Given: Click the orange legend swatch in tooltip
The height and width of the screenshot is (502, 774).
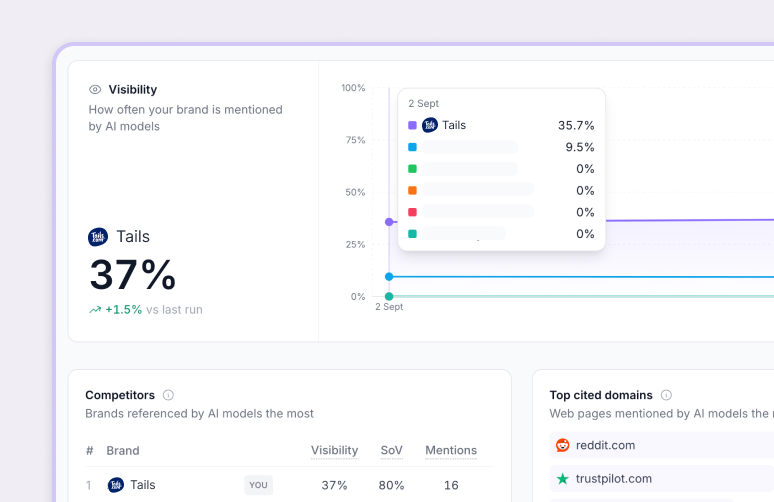Looking at the screenshot, I should [x=413, y=191].
